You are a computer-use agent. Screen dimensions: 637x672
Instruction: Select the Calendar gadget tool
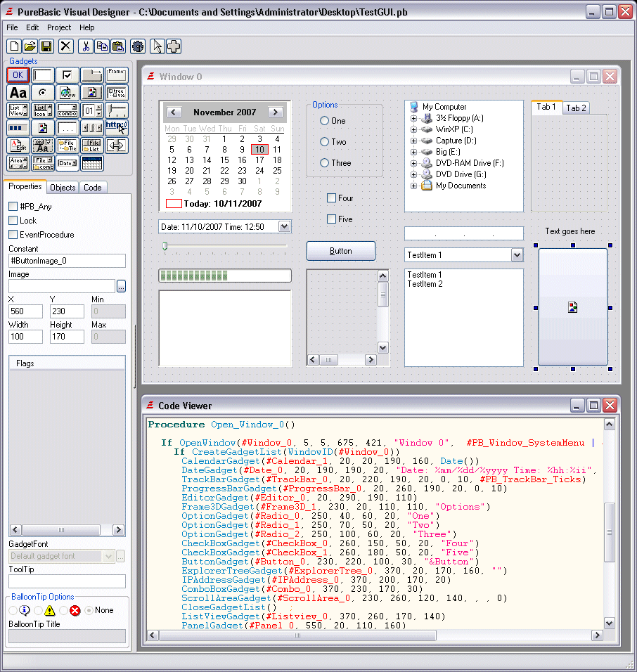[91, 162]
